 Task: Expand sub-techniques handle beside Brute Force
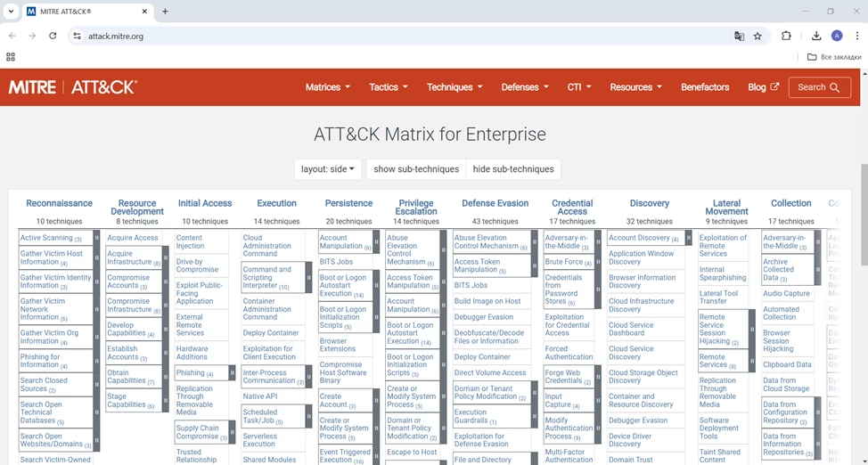point(598,262)
